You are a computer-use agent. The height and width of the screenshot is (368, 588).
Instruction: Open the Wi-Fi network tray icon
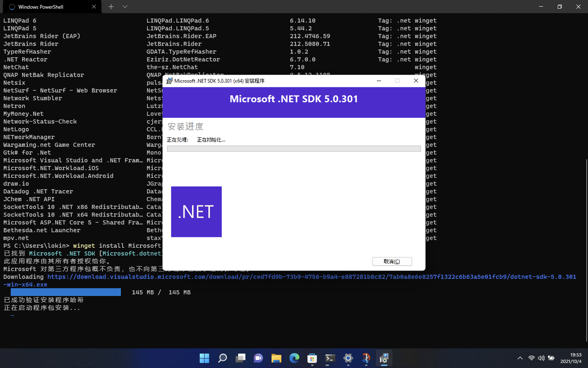click(x=531, y=358)
